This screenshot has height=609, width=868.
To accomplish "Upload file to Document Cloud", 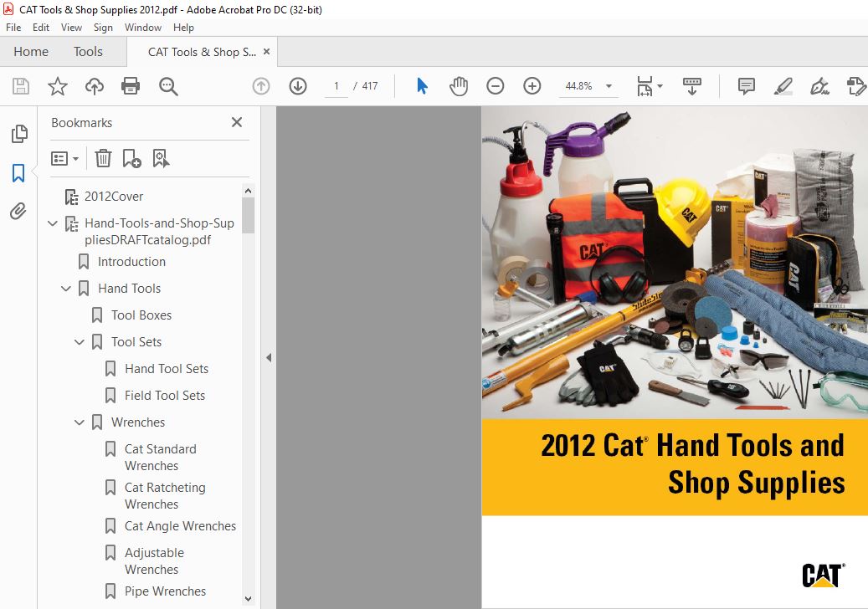I will 94,86.
